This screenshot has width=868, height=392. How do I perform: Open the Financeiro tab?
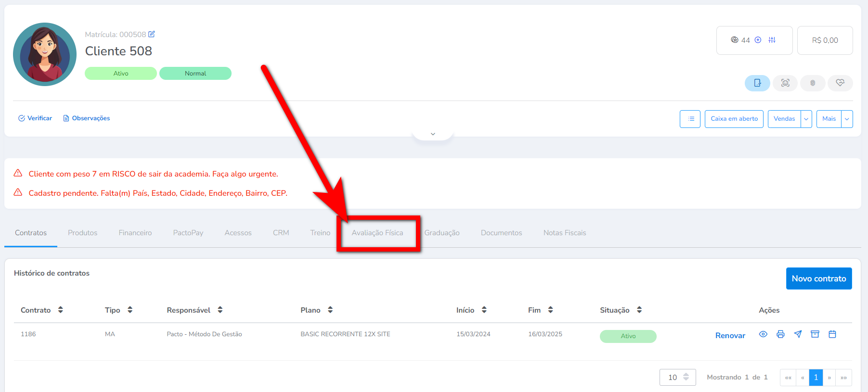135,233
